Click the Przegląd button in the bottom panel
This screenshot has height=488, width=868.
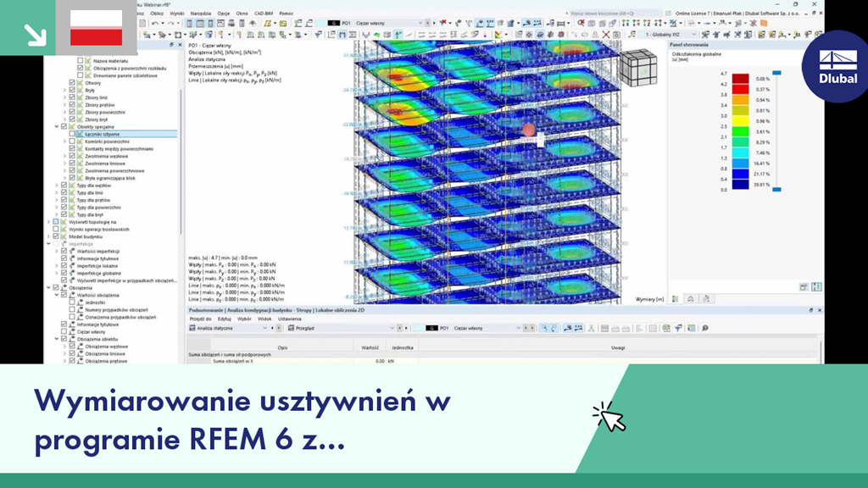click(305, 328)
